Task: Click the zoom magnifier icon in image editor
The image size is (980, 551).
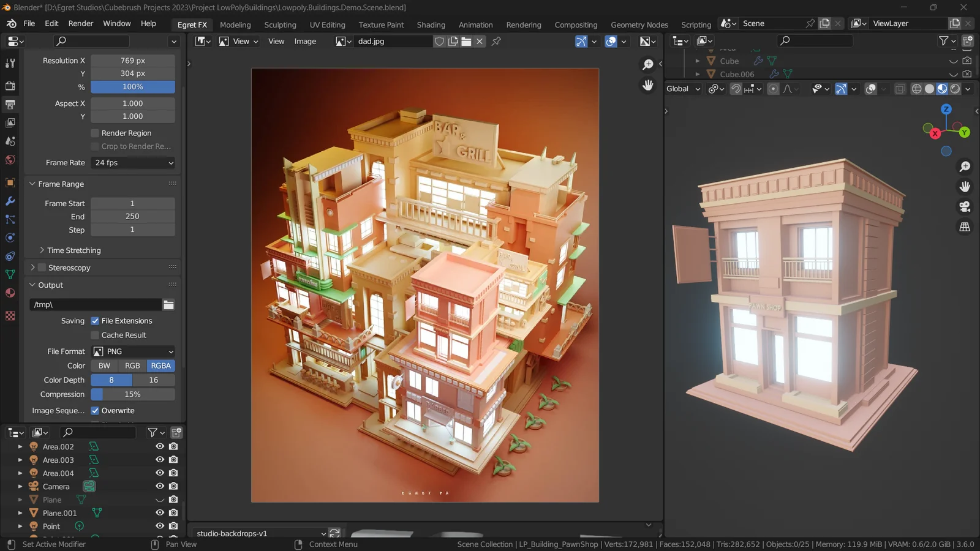Action: pos(647,64)
